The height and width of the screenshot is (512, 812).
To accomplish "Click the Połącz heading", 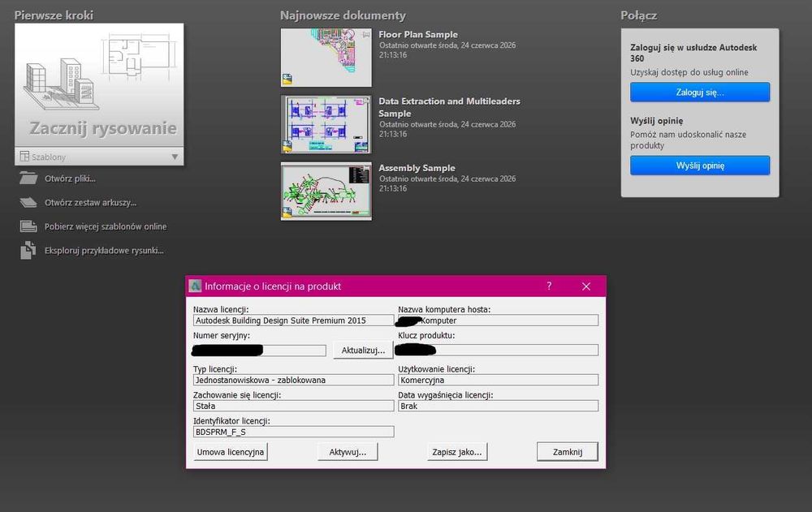I will [638, 15].
